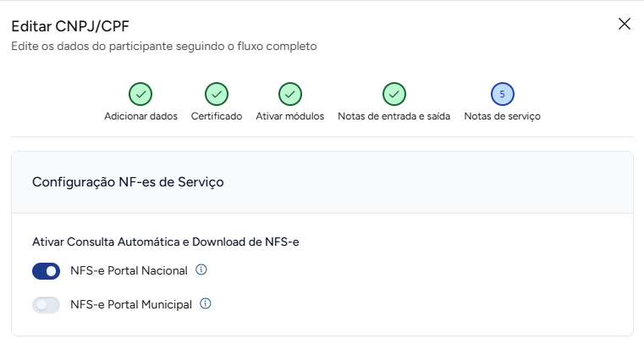
Task: Open the Notas de entrada e saída step label
Action: 394,116
